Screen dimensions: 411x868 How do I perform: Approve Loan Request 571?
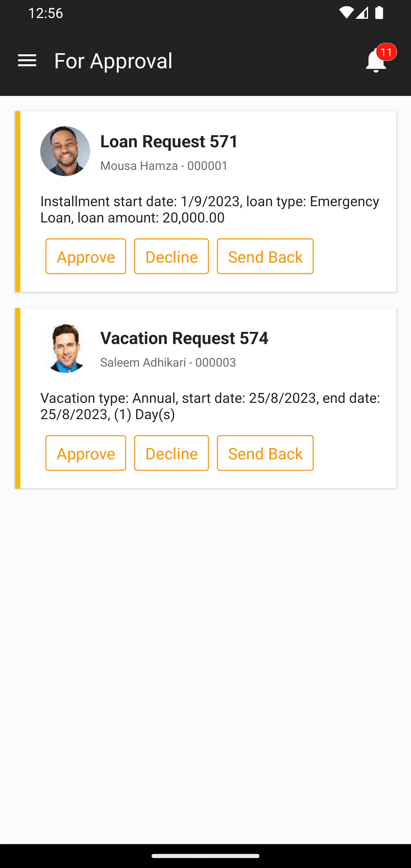point(86,256)
